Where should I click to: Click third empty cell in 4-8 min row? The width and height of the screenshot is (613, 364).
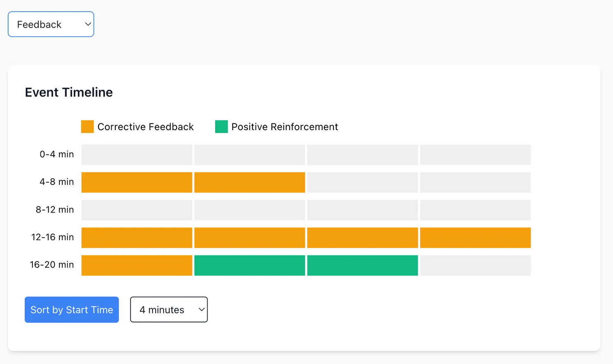(363, 182)
